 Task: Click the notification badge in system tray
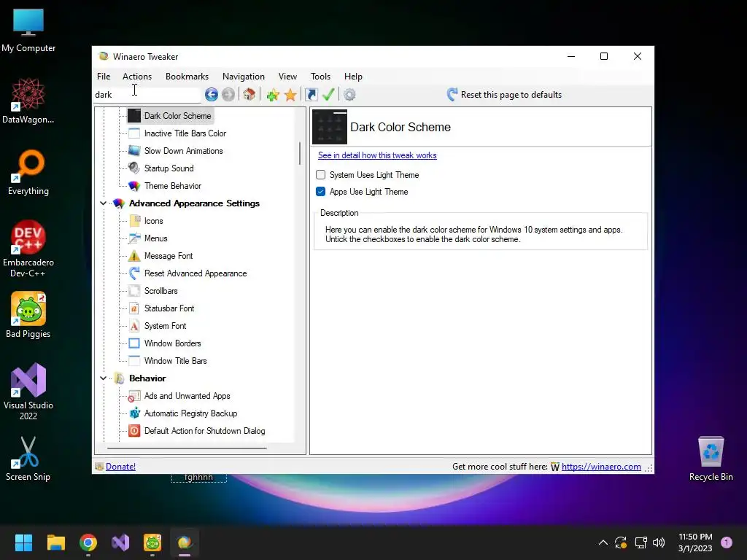pyautogui.click(x=727, y=542)
